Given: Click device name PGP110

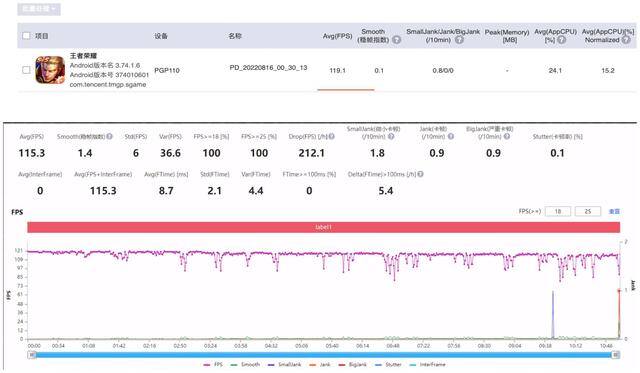Looking at the screenshot, I should point(167,70).
